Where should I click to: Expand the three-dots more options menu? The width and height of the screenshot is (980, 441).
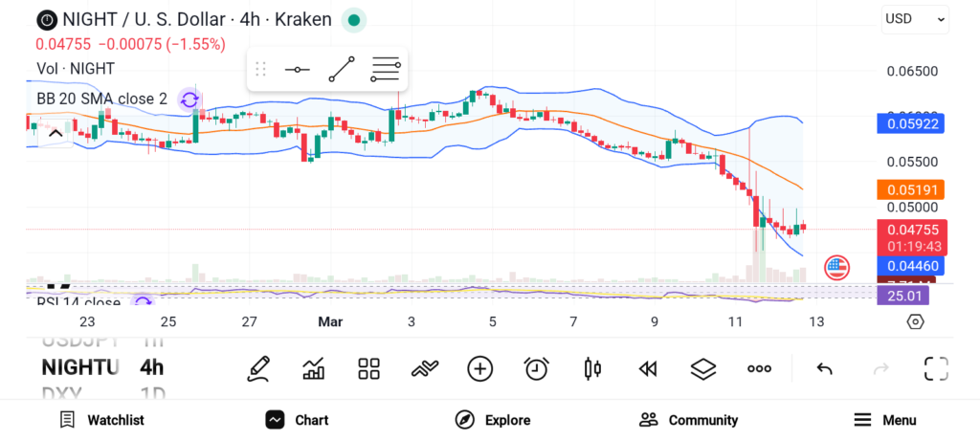(x=760, y=368)
